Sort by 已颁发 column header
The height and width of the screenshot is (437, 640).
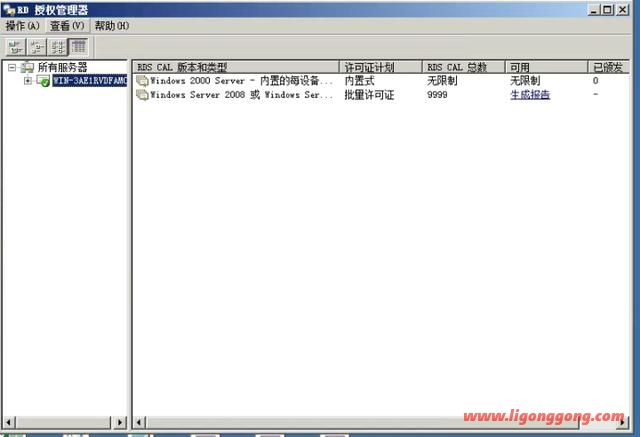point(609,67)
